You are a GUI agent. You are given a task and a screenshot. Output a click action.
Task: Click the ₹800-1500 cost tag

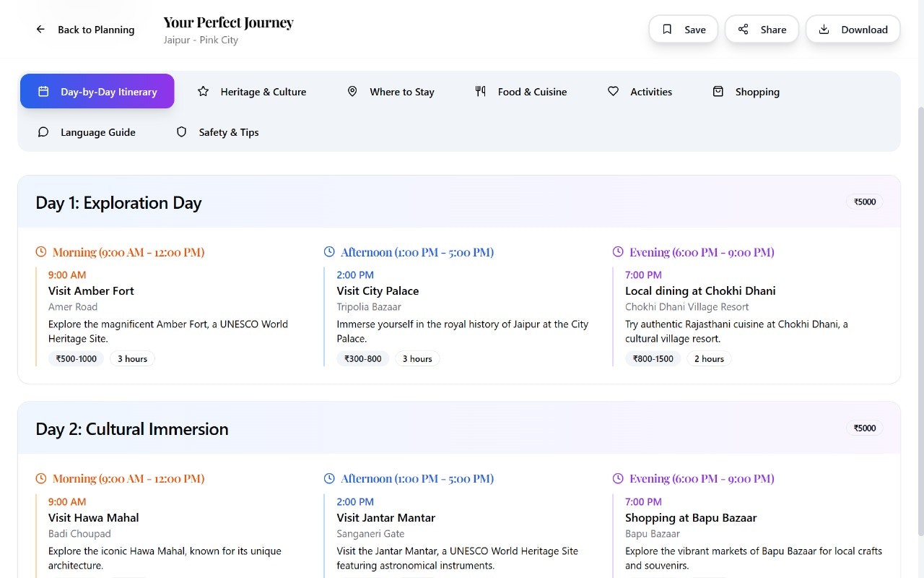point(653,358)
